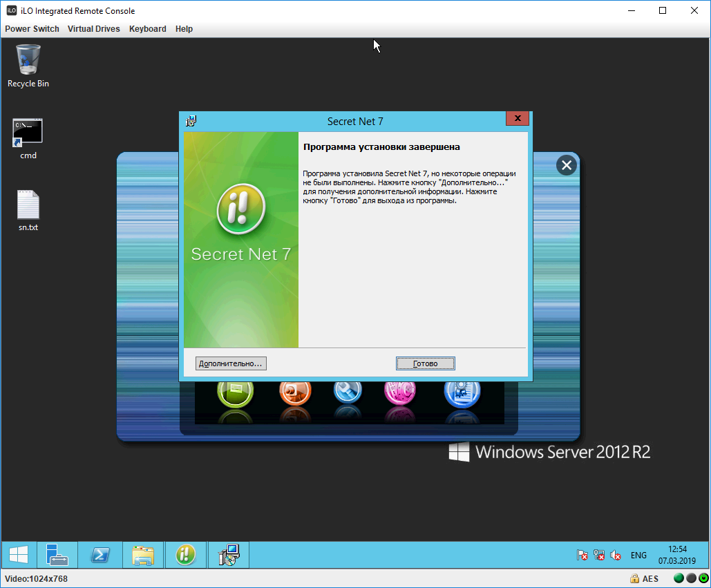Open the Power Switch menu
Viewport: 711px width, 588px height.
coord(32,28)
